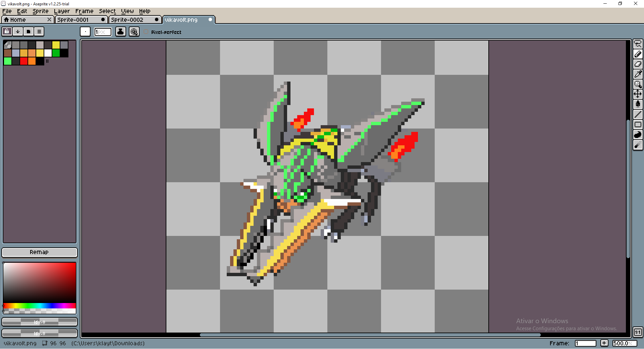Pick the white palette swatch

48,53
